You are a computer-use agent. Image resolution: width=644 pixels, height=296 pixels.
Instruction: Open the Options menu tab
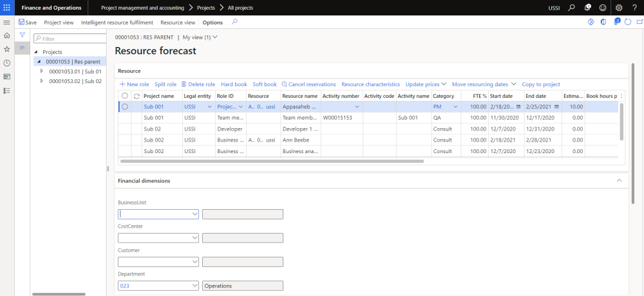[213, 23]
